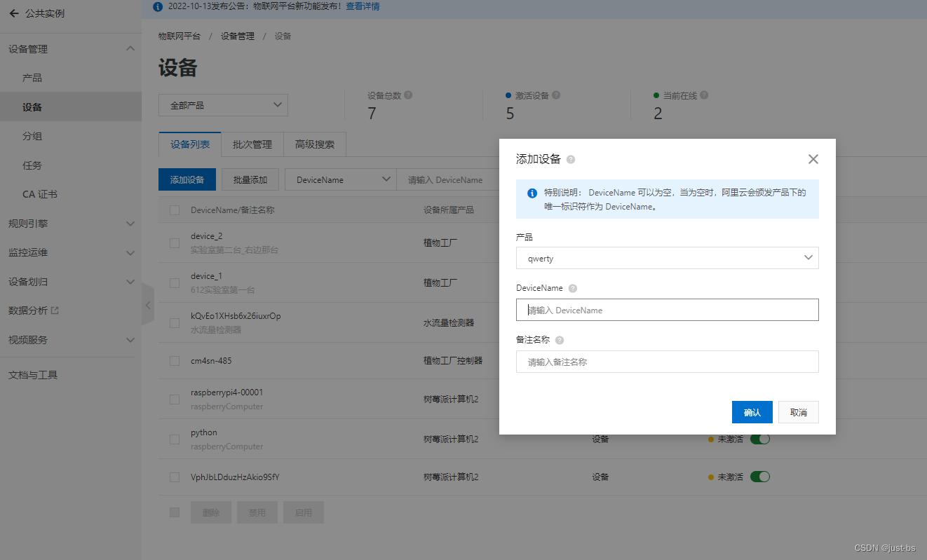Click the 查看详情 announcement link
Viewport: 927px width, 560px height.
pos(363,6)
